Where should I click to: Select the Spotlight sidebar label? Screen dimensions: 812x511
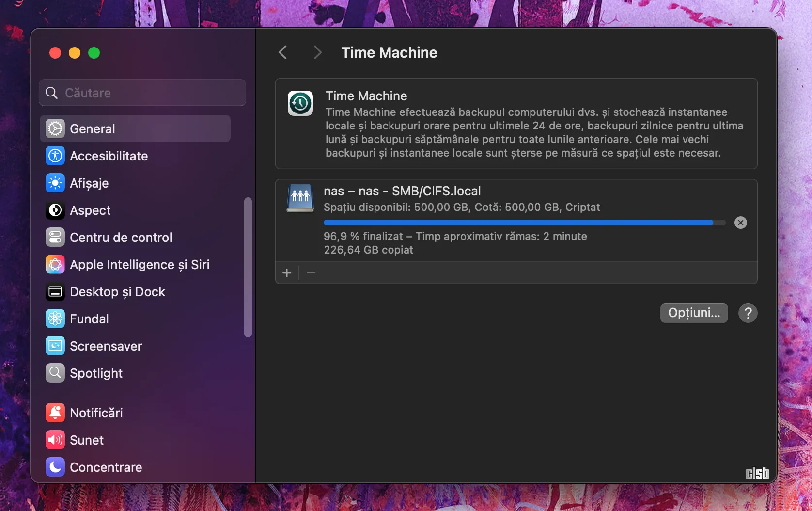point(96,373)
